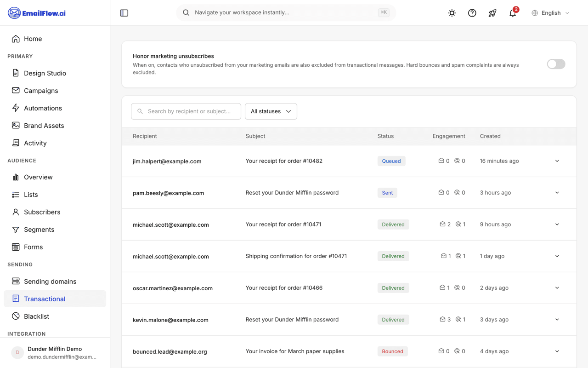Screen dimensions: 588x368
Task: Click the Transactional receipt icon
Action: click(x=16, y=299)
